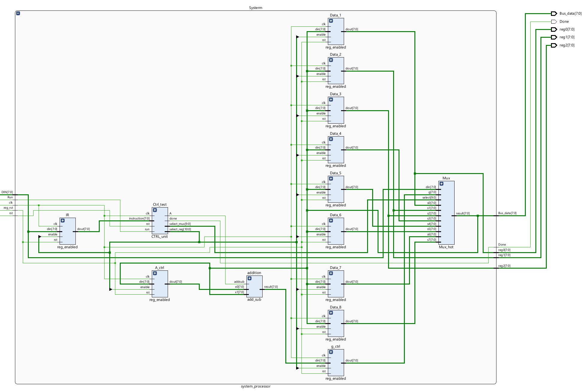Select Bus_data[7:0] pin on Systerm boundary

507,213
